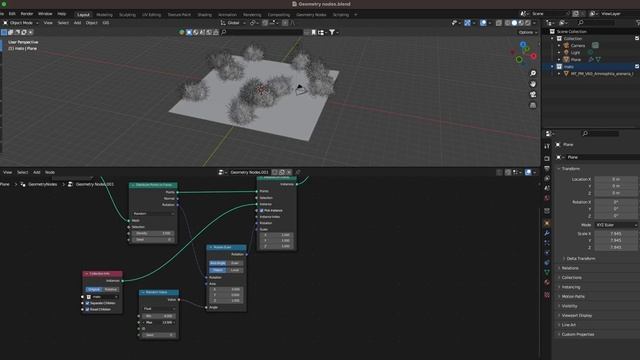Open the Material properties tab icon

coord(547,282)
